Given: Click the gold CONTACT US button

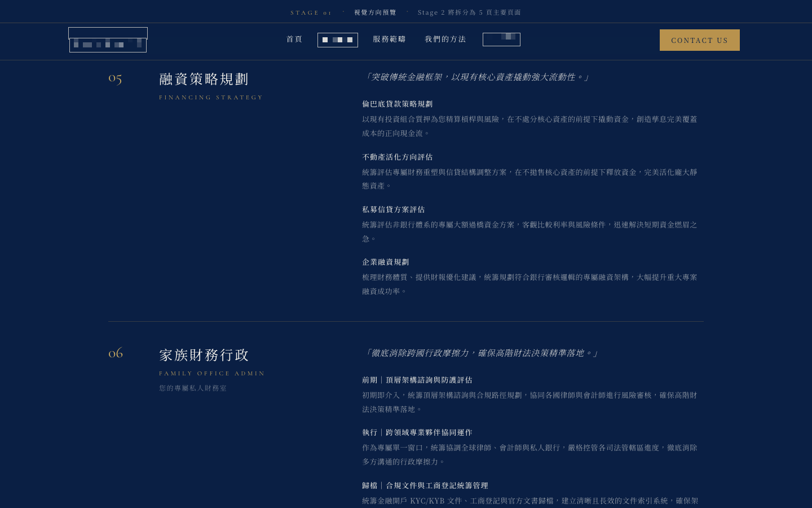Looking at the screenshot, I should coord(699,40).
